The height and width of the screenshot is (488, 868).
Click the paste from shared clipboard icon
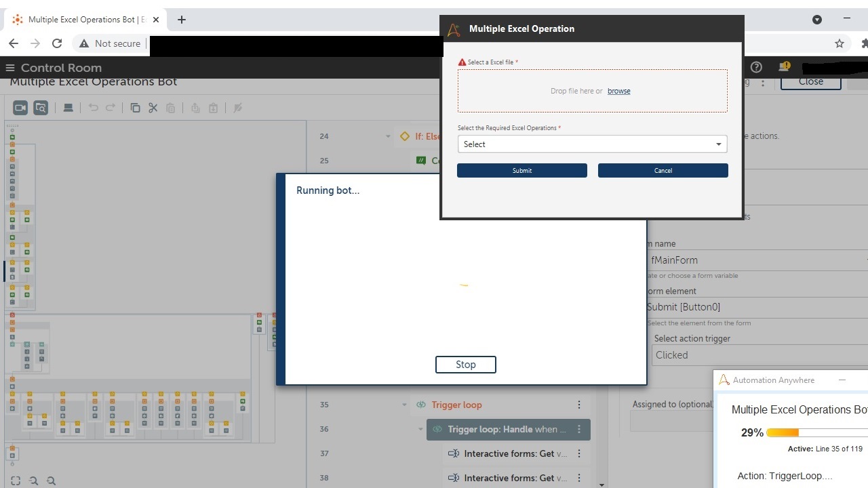213,108
